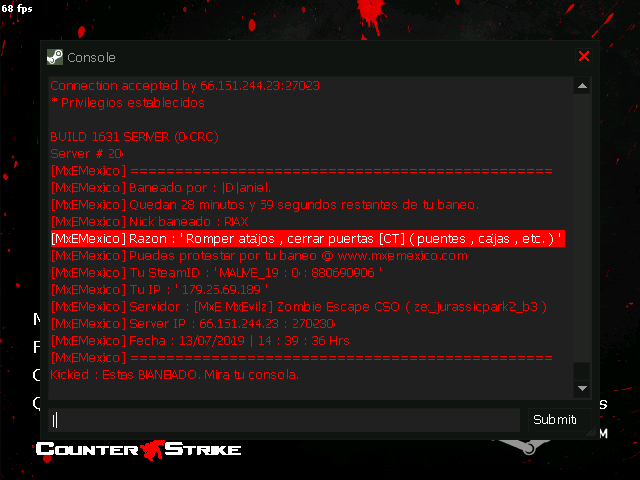
Task: Click the 68 fps counter
Action: [17, 8]
